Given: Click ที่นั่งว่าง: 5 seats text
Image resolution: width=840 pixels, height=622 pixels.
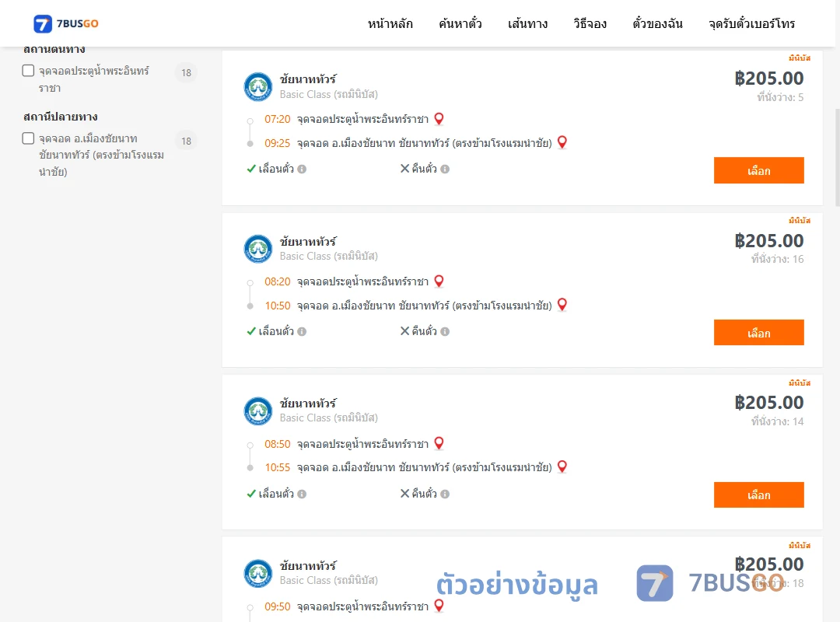Looking at the screenshot, I should tap(780, 97).
